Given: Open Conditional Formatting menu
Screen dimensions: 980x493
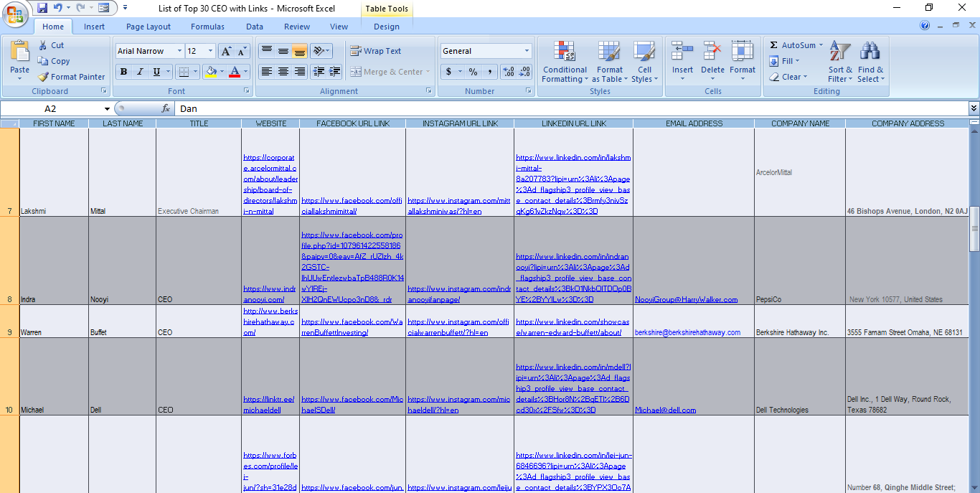Looking at the screenshot, I should coord(565,62).
